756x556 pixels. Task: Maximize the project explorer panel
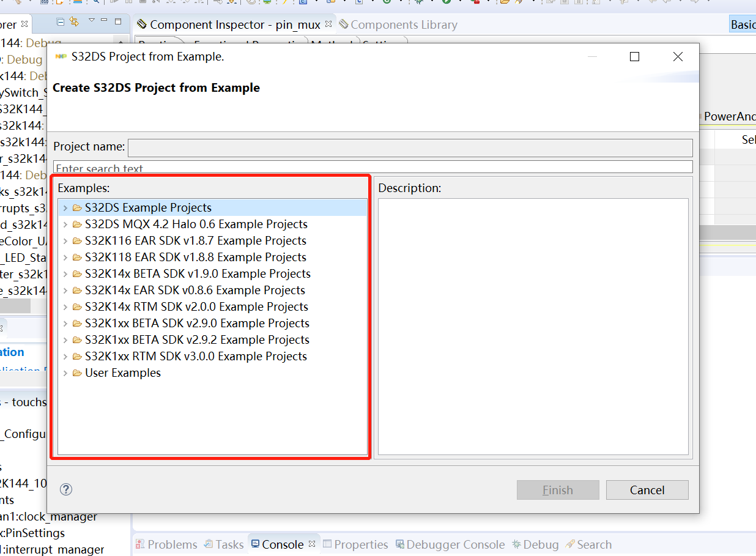click(x=118, y=22)
